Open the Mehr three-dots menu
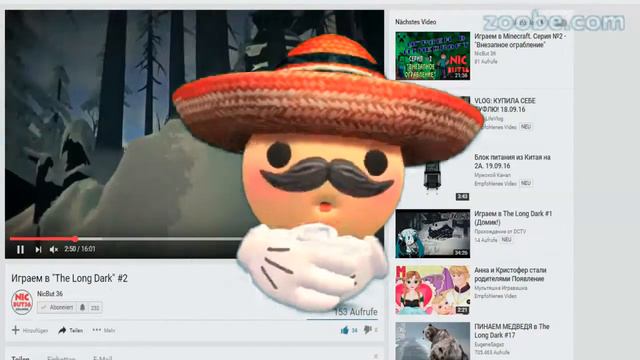The height and width of the screenshot is (360, 640). [x=104, y=330]
